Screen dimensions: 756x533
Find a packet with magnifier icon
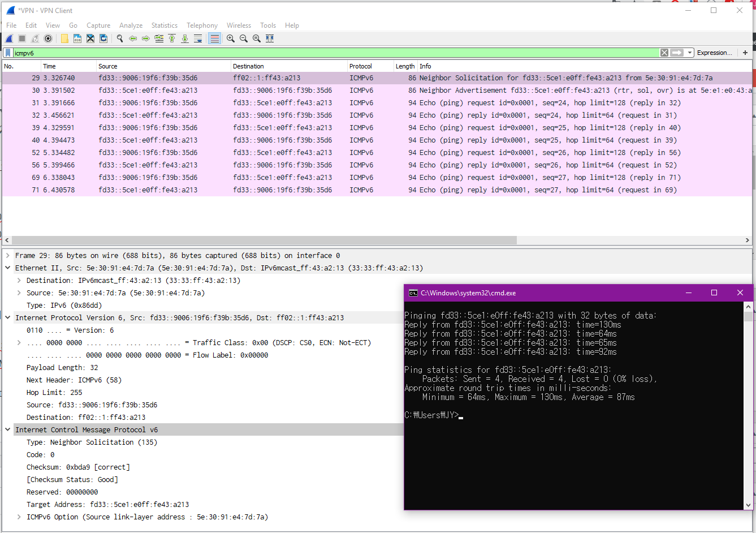tap(120, 38)
